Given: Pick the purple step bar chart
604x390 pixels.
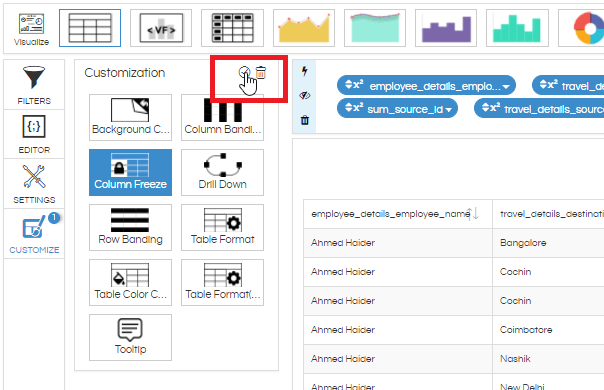Looking at the screenshot, I should (x=446, y=28).
